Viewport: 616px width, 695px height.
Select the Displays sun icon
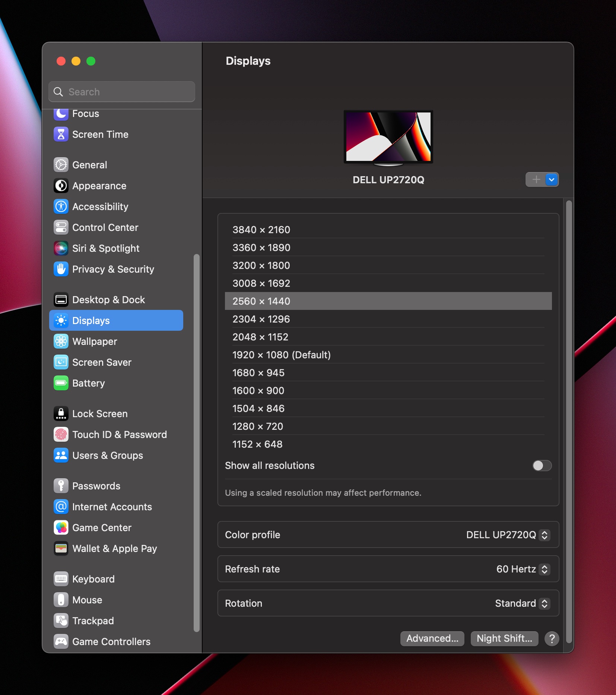click(61, 321)
